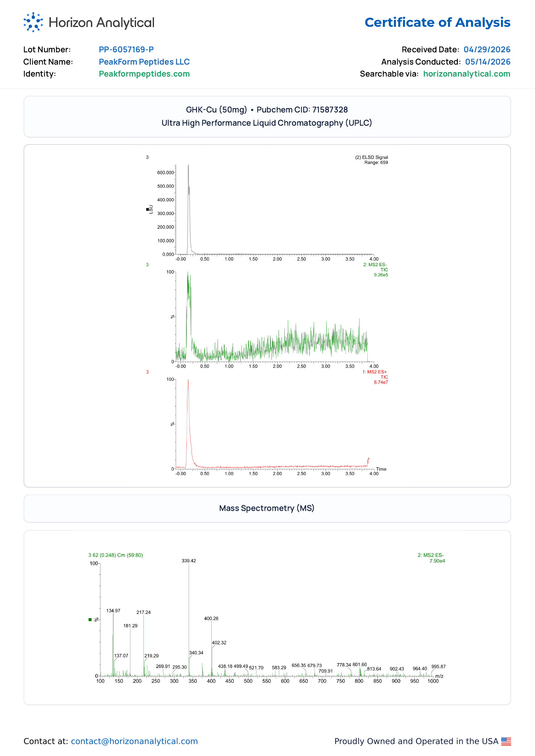Click the 340.34 peak label
This screenshot has height=756, width=535.
tap(196, 652)
